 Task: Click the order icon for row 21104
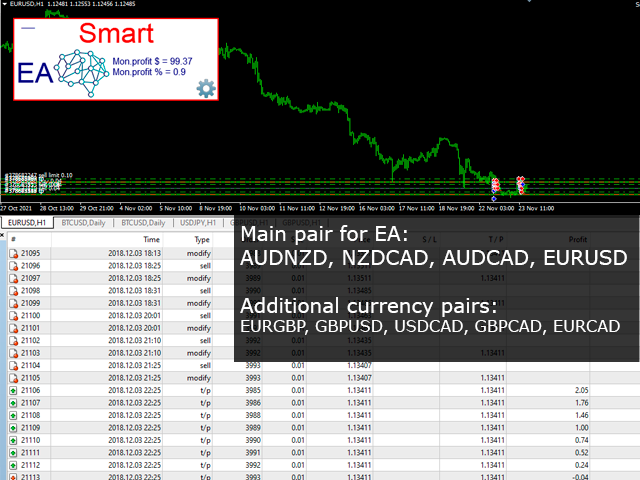[13, 366]
